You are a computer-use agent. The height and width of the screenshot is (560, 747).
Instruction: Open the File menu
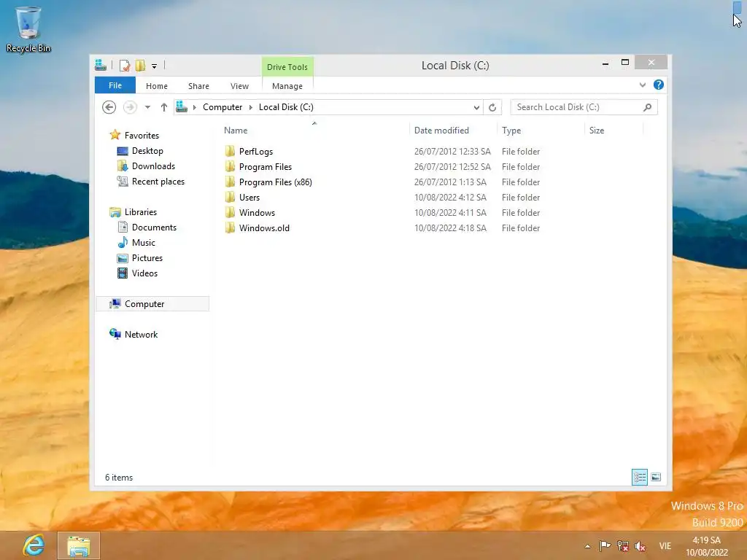115,85
